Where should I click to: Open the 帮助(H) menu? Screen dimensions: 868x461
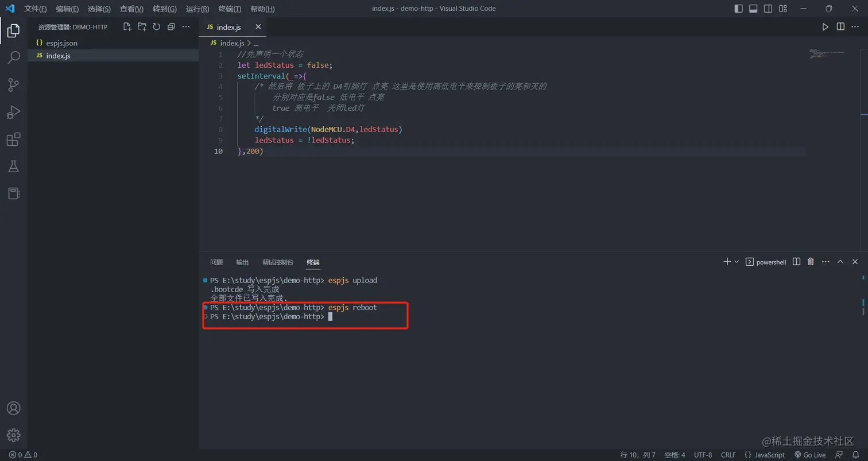(x=263, y=9)
